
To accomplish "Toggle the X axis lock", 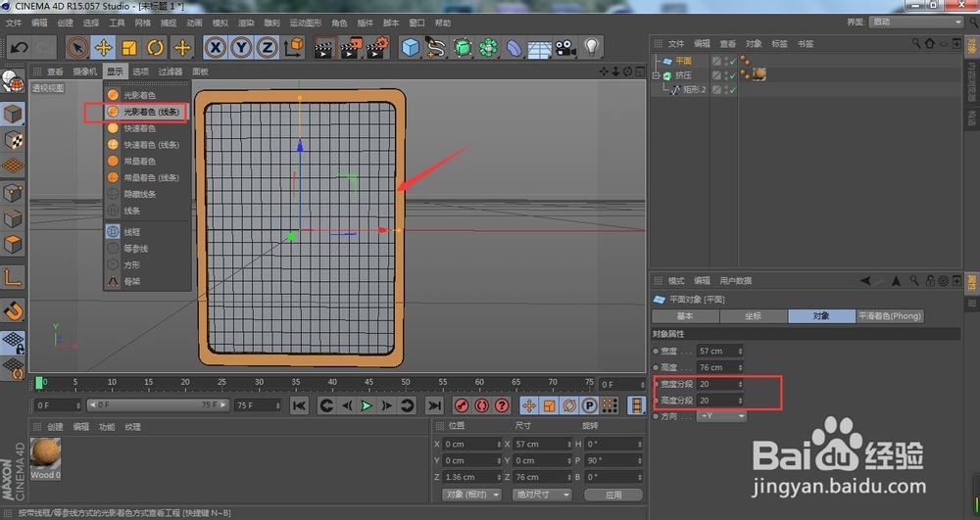I will (x=216, y=47).
